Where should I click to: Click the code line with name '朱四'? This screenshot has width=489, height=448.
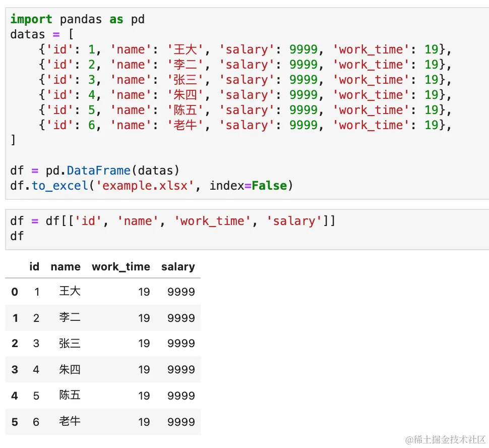tap(245, 95)
